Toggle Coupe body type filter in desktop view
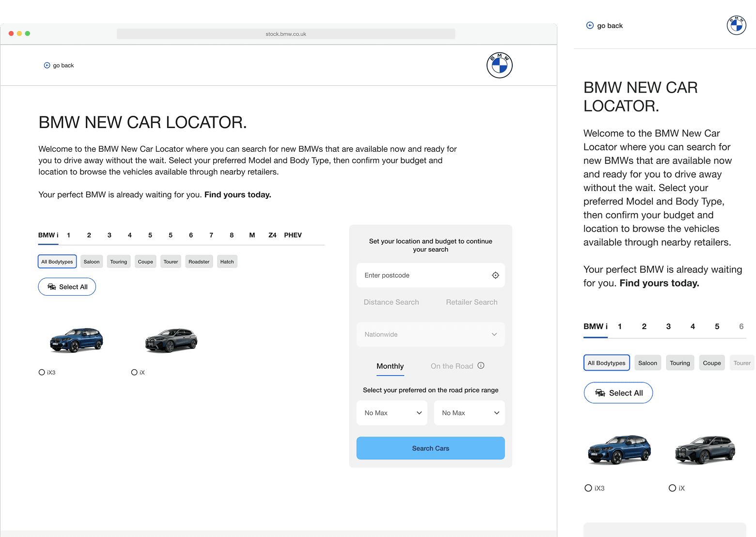Viewport: 756px width, 537px height. click(x=145, y=262)
